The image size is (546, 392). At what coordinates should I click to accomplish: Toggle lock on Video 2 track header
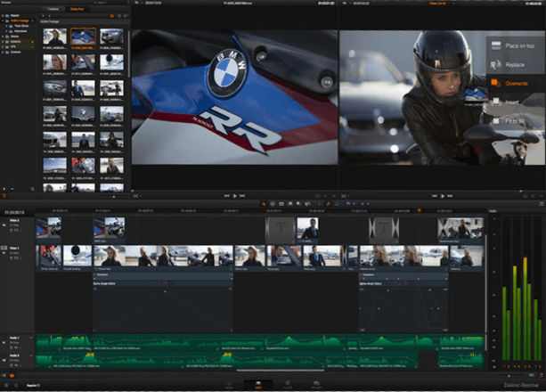click(12, 231)
